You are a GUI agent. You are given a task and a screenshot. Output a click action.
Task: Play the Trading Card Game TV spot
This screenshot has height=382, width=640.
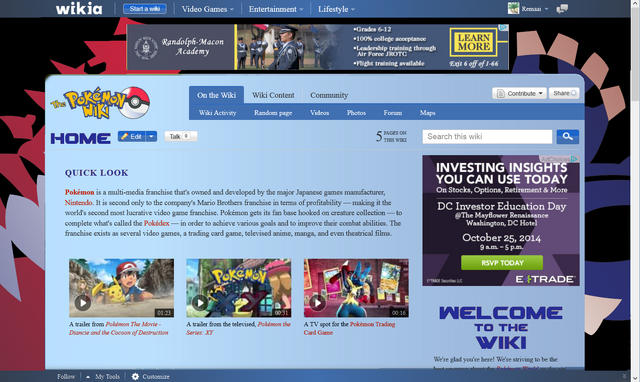point(356,288)
